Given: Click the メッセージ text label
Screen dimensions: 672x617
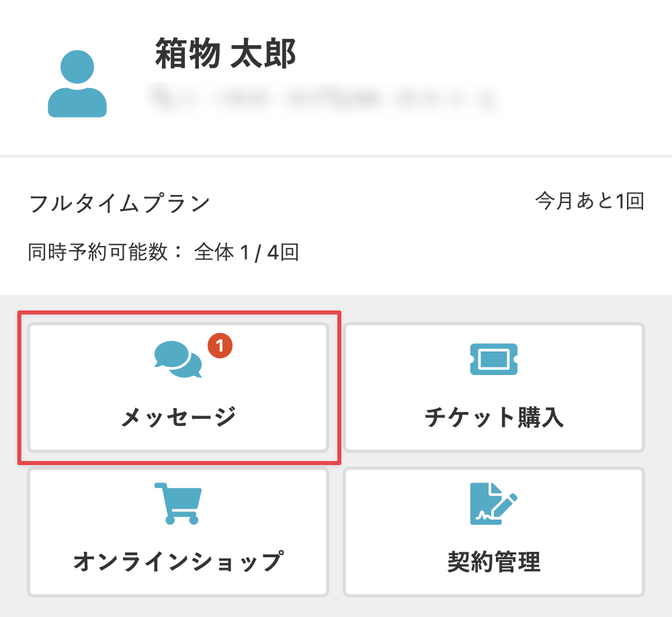Looking at the screenshot, I should point(178,417).
